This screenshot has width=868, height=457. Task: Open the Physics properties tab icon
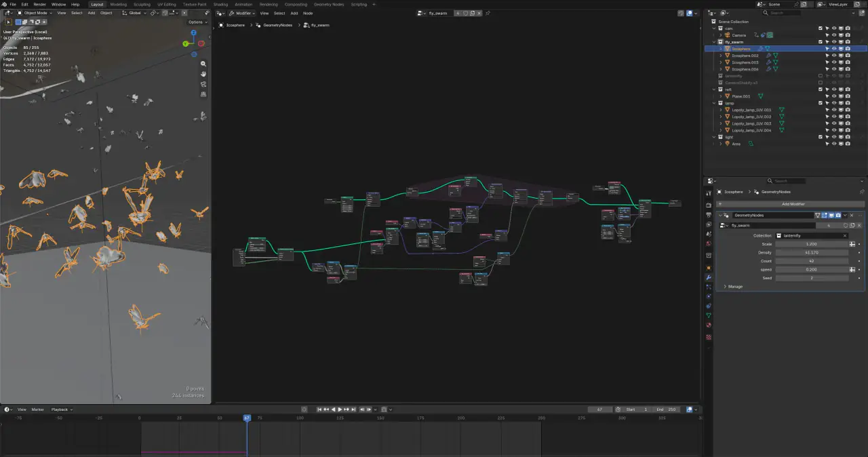click(x=709, y=296)
